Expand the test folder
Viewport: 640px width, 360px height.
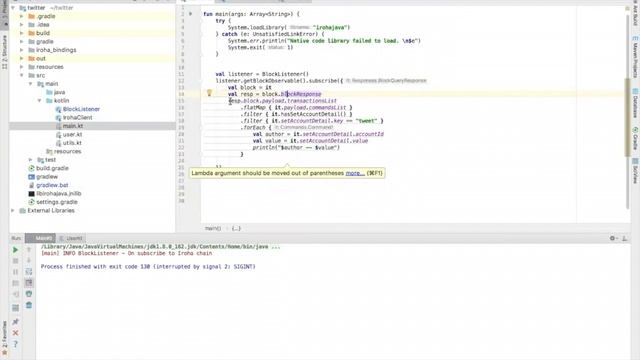pyautogui.click(x=31, y=160)
